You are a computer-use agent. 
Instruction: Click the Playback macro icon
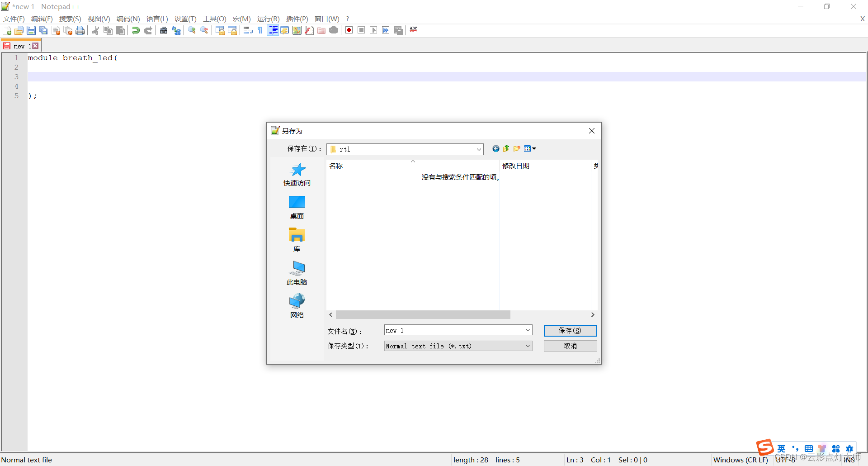point(373,30)
